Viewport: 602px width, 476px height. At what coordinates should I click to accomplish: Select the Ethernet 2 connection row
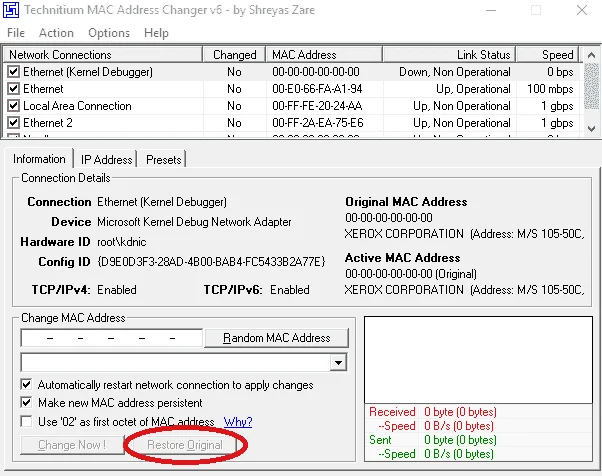tap(292, 123)
